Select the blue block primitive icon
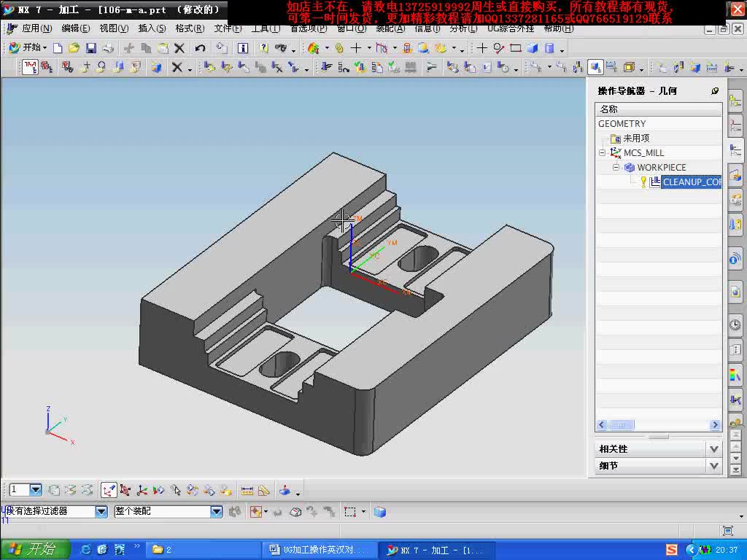Viewport: 747px width, 560px height. (532, 48)
